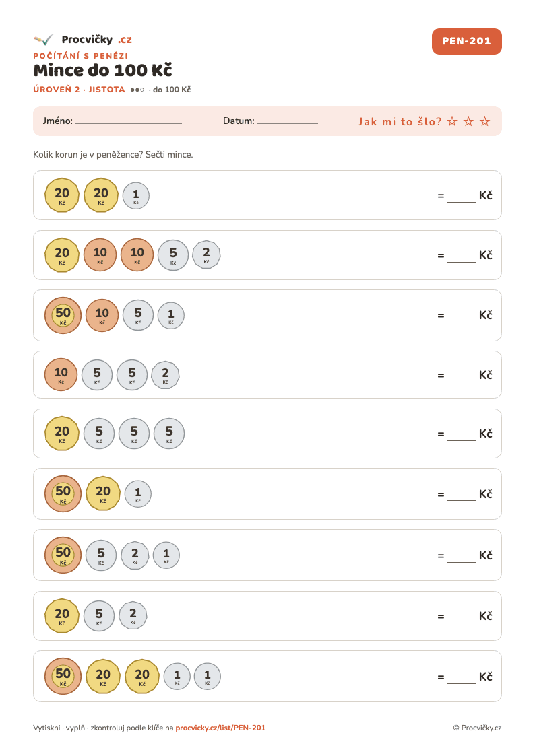The width and height of the screenshot is (535, 756).
Task: Click the answer blank in the last row
Action: (x=461, y=679)
